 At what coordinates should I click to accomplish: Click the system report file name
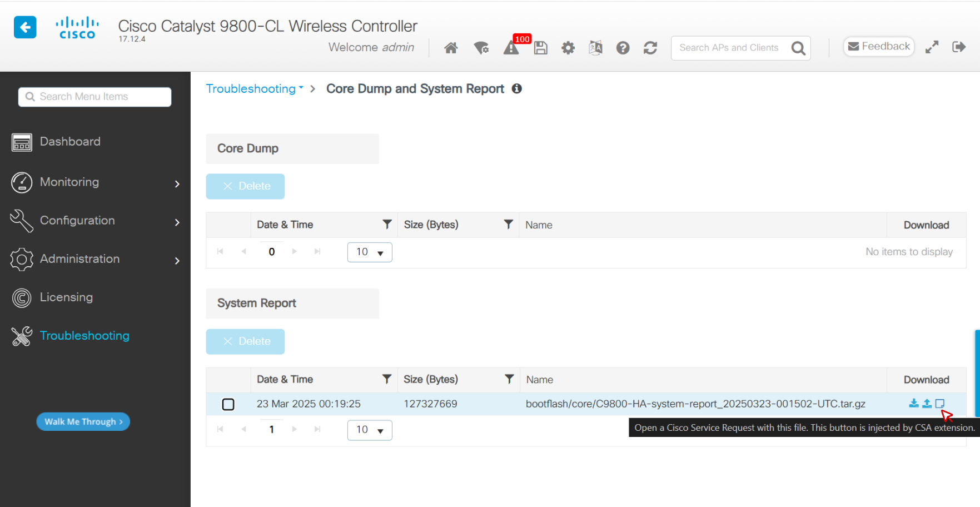coord(695,404)
